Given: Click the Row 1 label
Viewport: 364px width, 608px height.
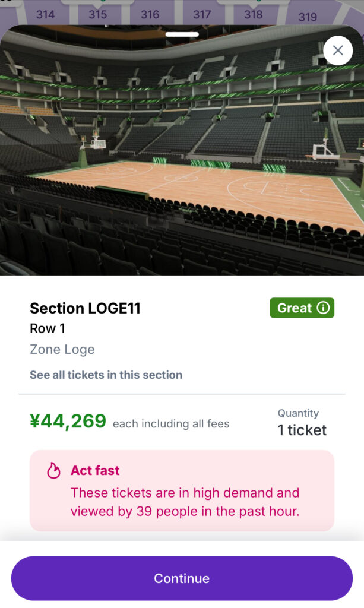Looking at the screenshot, I should point(48,328).
